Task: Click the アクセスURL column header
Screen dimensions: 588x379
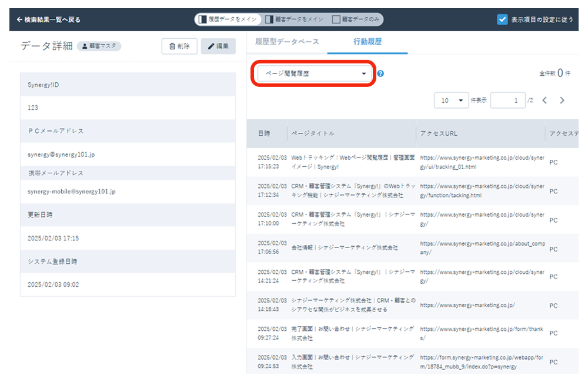Action: 439,133
